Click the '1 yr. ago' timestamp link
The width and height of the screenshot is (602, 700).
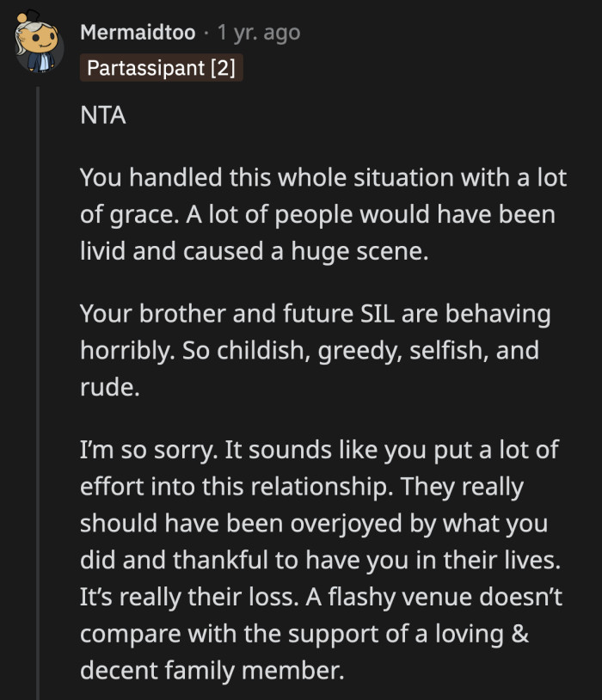[x=259, y=34]
